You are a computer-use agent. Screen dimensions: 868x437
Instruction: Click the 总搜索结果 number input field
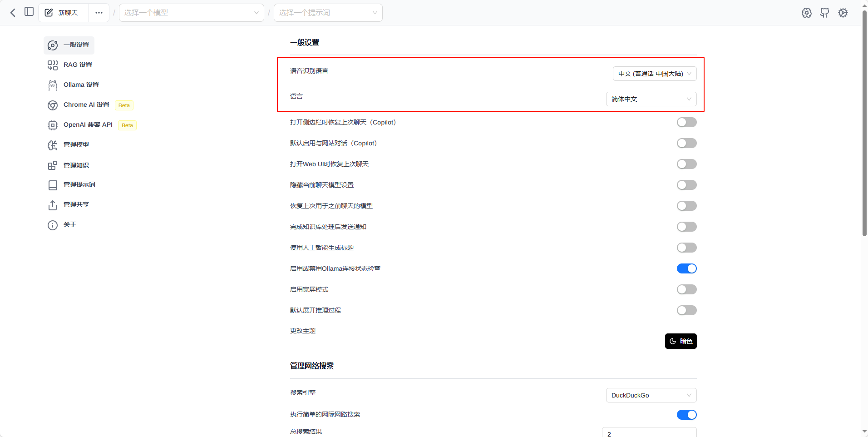(649, 433)
